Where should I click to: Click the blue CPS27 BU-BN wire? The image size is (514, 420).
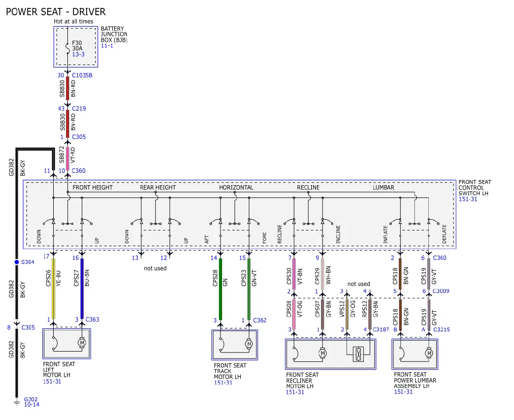click(82, 289)
